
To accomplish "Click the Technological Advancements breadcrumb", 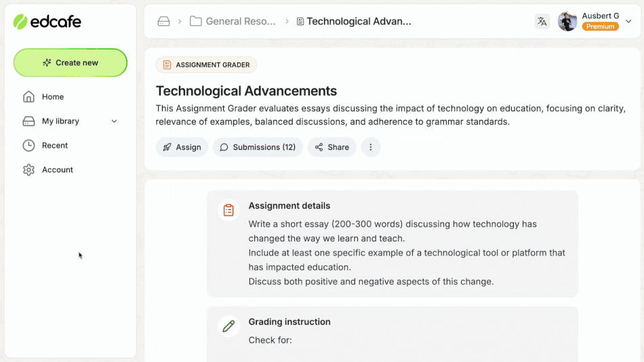I will (354, 21).
